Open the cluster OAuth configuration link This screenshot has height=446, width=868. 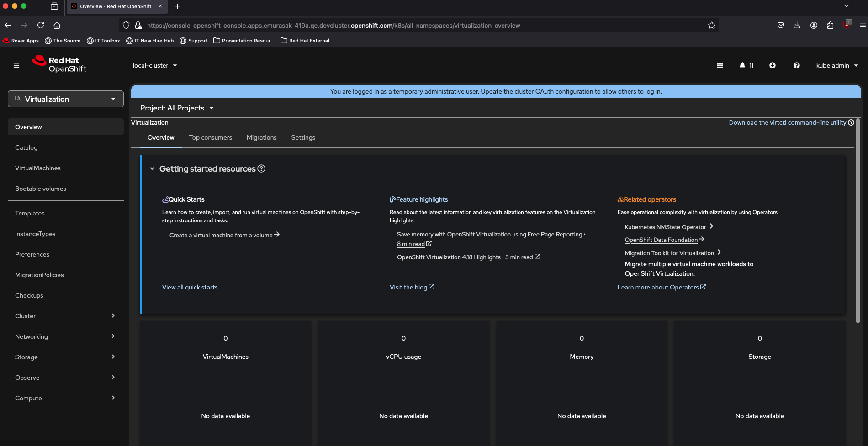tap(553, 91)
